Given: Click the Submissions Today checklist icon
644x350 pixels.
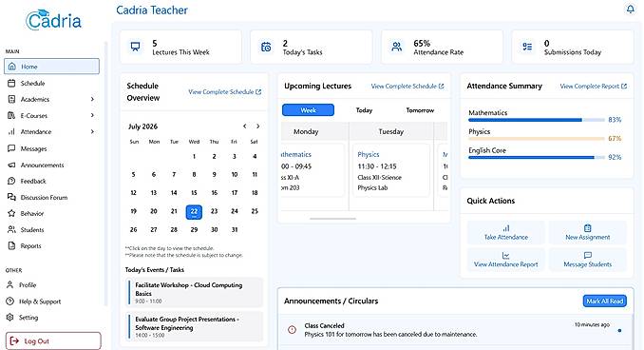Looking at the screenshot, I should coord(527,47).
